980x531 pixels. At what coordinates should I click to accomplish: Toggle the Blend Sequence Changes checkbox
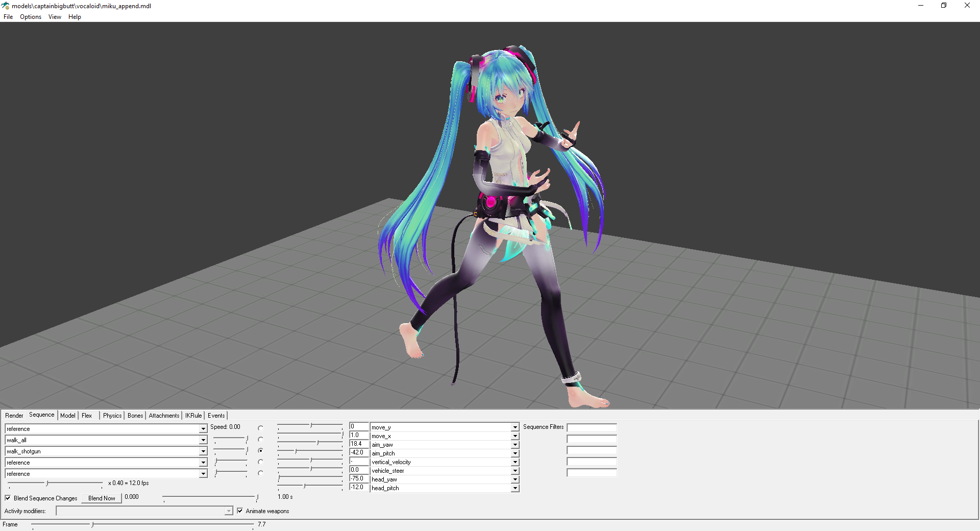(x=8, y=498)
